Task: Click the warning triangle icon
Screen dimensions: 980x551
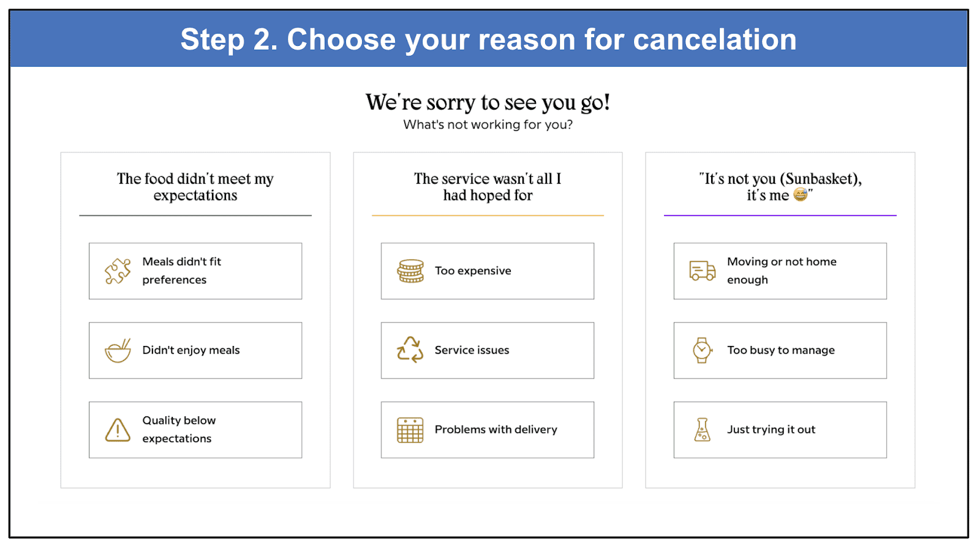Action: point(118,430)
